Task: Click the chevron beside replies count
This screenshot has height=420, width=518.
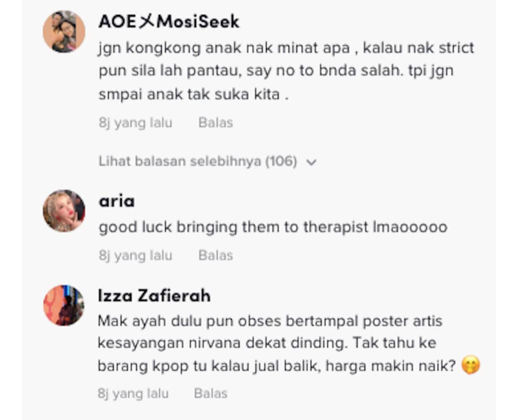Action: coord(311,162)
